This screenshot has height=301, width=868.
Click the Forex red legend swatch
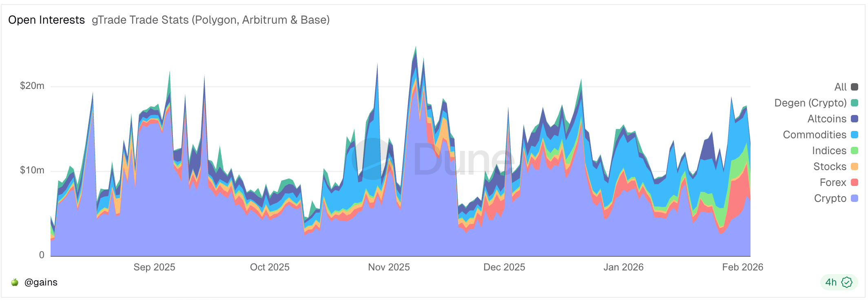point(855,182)
